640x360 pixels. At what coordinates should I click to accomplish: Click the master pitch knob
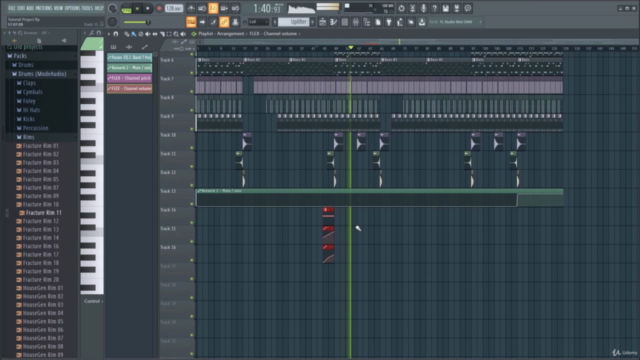pos(112,22)
